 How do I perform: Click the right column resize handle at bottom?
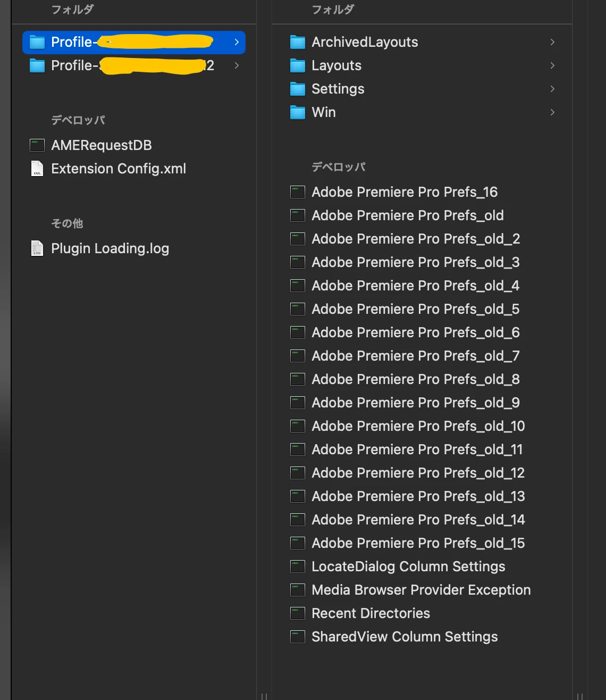click(580, 696)
